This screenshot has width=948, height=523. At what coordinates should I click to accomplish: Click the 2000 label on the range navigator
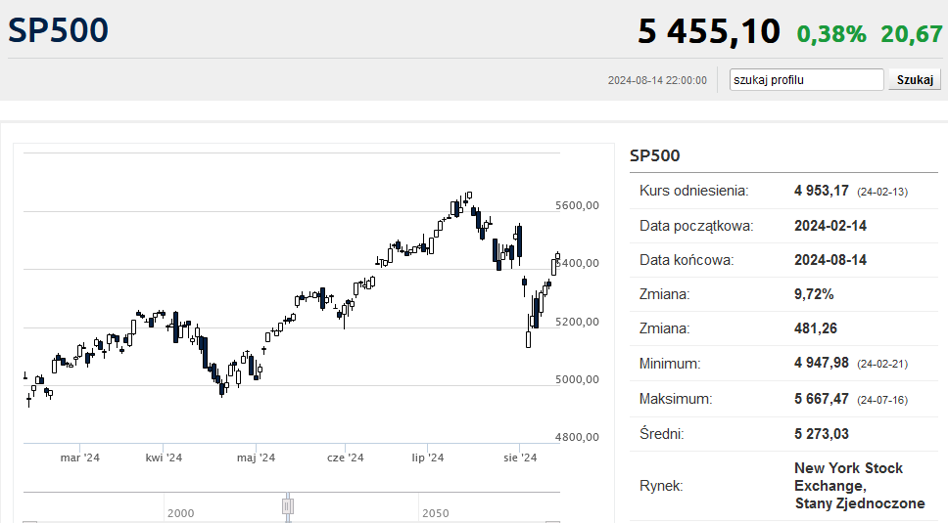click(181, 513)
